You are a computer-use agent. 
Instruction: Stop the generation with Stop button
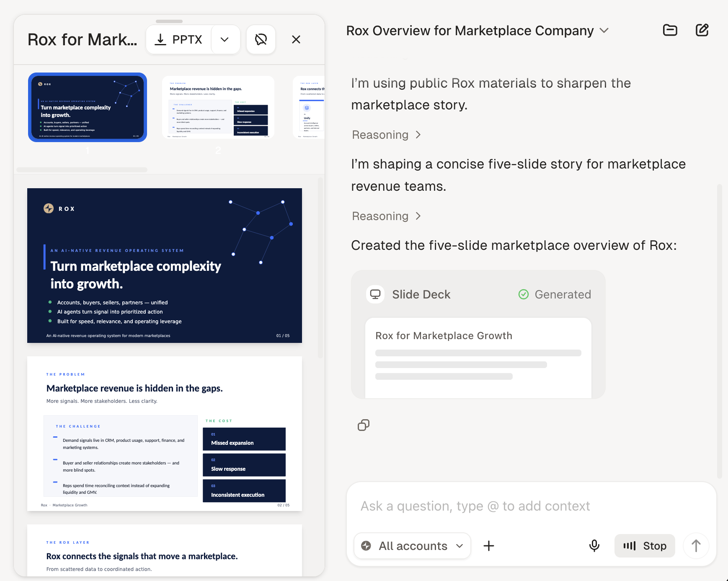click(x=645, y=546)
